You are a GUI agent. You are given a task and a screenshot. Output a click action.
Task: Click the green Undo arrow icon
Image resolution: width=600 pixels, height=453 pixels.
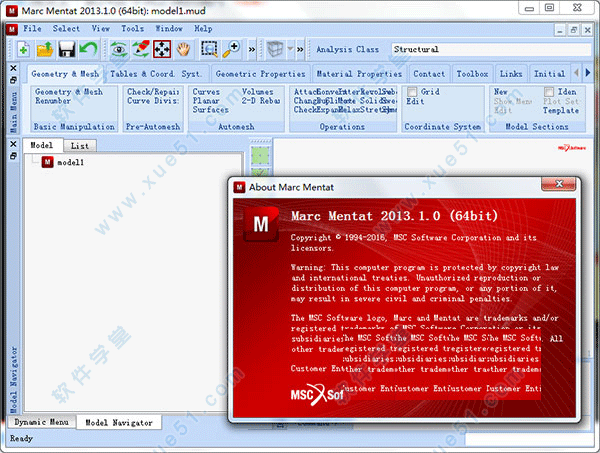click(88, 50)
